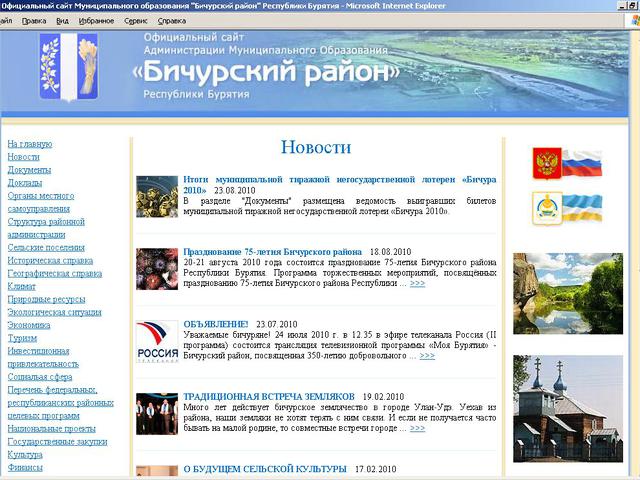Go to the На главную link
640x480 pixels.
(30, 144)
